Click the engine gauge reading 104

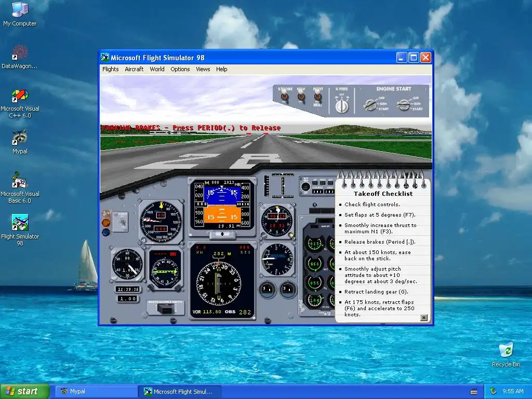point(314,300)
